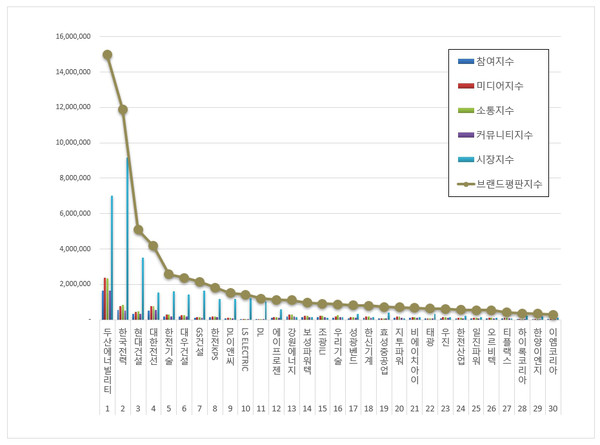The width and height of the screenshot is (600, 445).
Task: Click the line marker for 대한전선
Action: [153, 246]
